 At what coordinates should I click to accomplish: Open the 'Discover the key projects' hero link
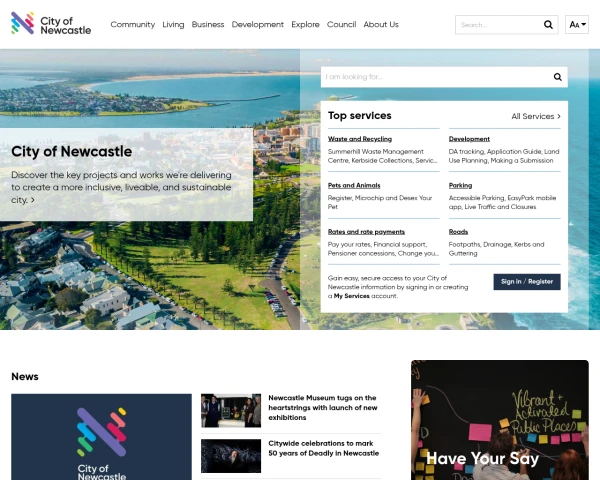click(x=121, y=187)
